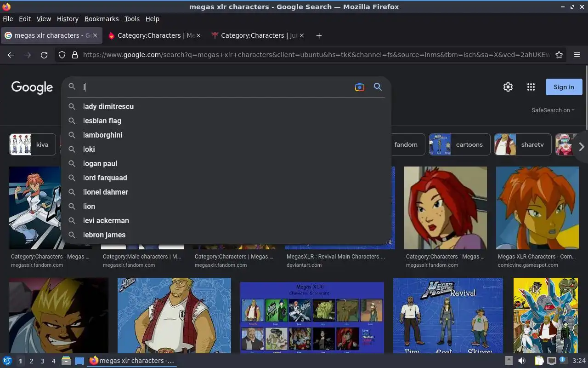The image size is (588, 368).
Task: Close the second Category:Characters tab
Action: tap(198, 35)
